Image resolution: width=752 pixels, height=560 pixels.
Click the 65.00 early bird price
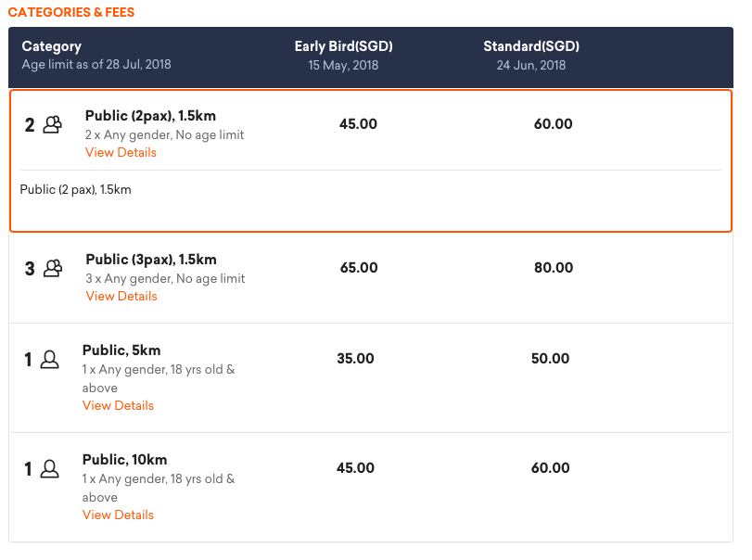point(359,268)
